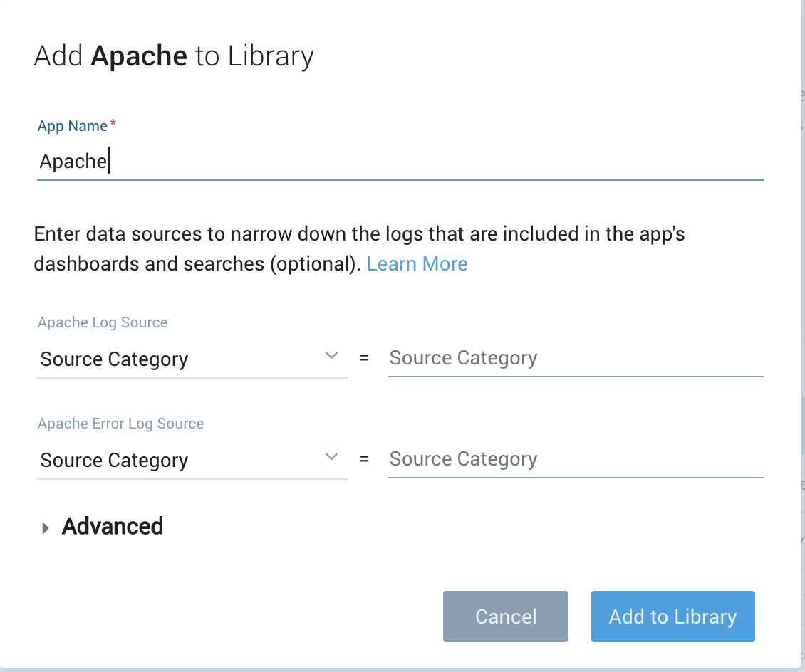Open the Learn More link
The image size is (805, 672).
coord(417,263)
